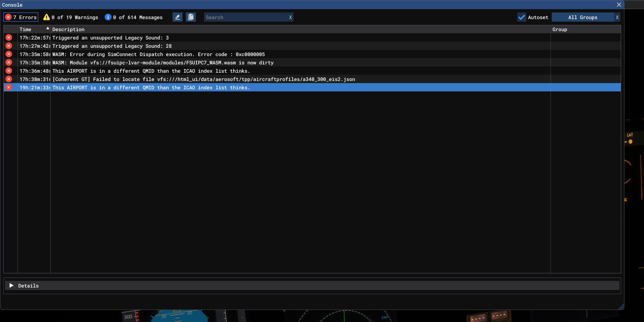The height and width of the screenshot is (322, 644).
Task: Select the FSUIPC7_WASM.wasm is now dirty entry
Action: pyautogui.click(x=163, y=62)
